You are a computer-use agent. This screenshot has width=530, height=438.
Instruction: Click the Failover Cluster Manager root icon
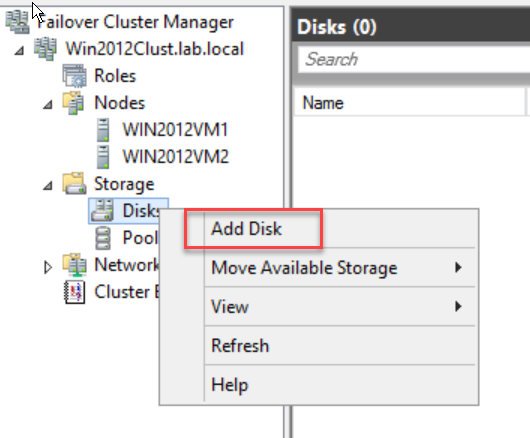click(x=17, y=22)
